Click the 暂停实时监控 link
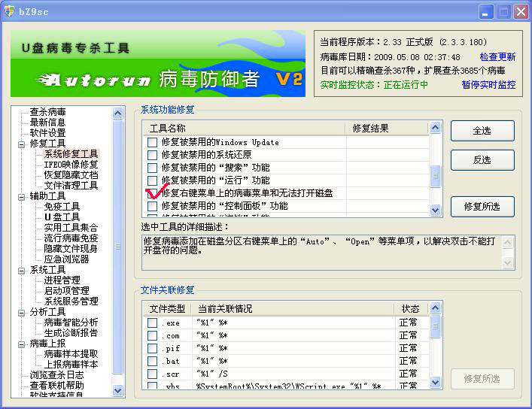Screen dimensions: 532x409 [488, 84]
